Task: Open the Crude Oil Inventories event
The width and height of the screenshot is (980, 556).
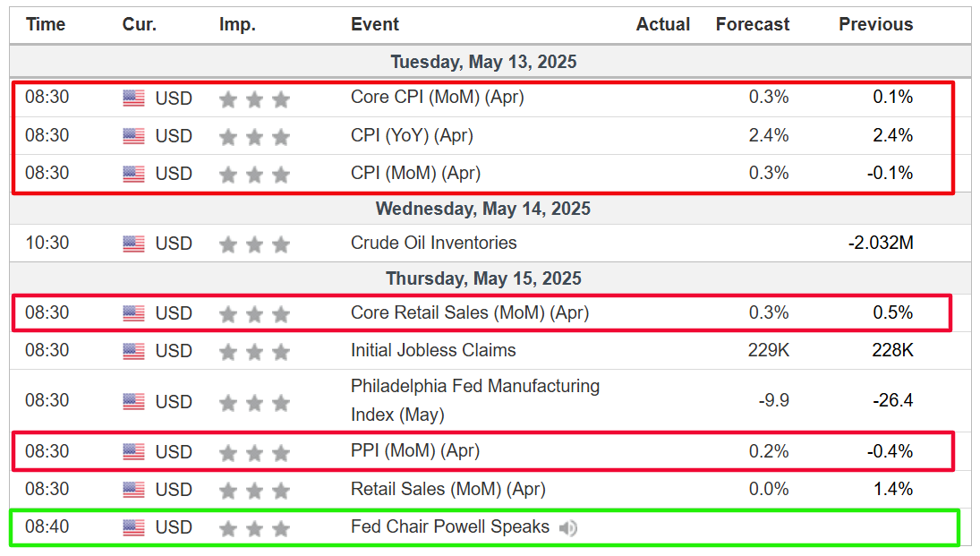Action: [434, 243]
